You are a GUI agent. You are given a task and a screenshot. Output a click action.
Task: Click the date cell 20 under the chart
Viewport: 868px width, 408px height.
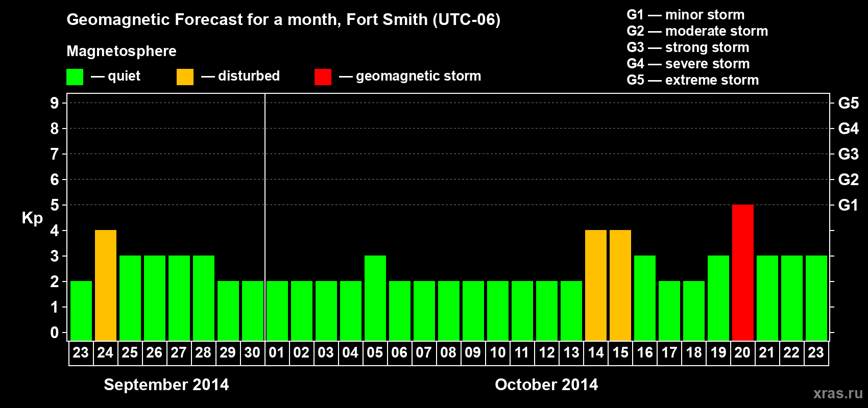click(743, 353)
